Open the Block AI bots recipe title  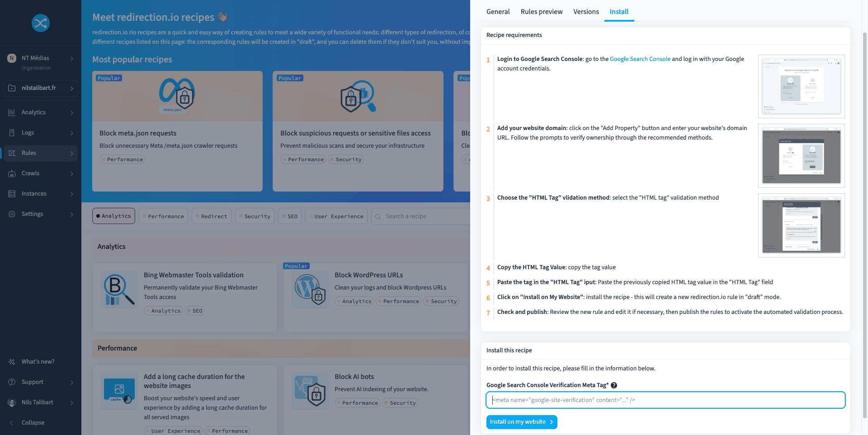(354, 377)
